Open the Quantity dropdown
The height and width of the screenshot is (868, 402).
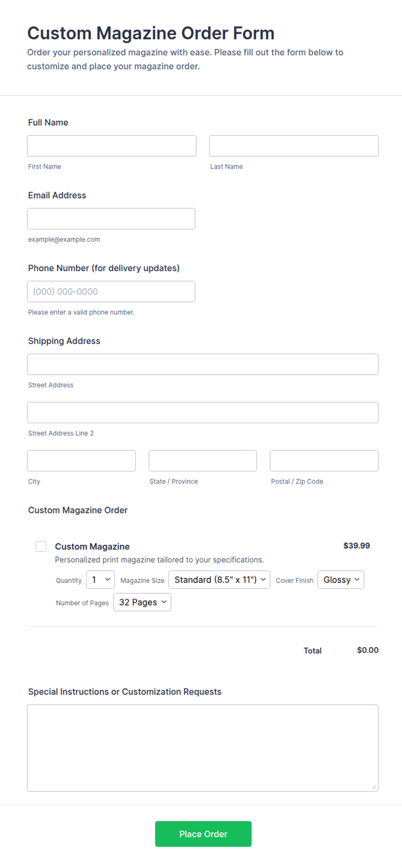pos(100,580)
